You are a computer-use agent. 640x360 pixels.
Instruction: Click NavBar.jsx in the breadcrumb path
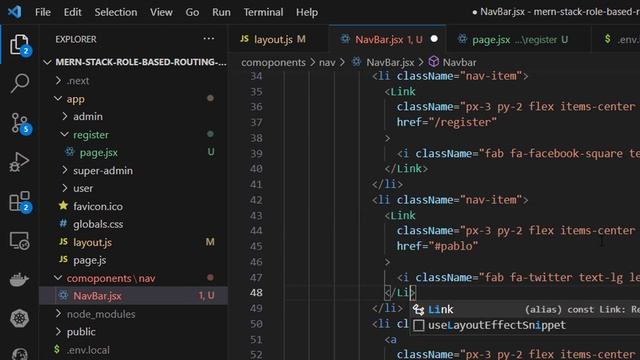(x=390, y=62)
